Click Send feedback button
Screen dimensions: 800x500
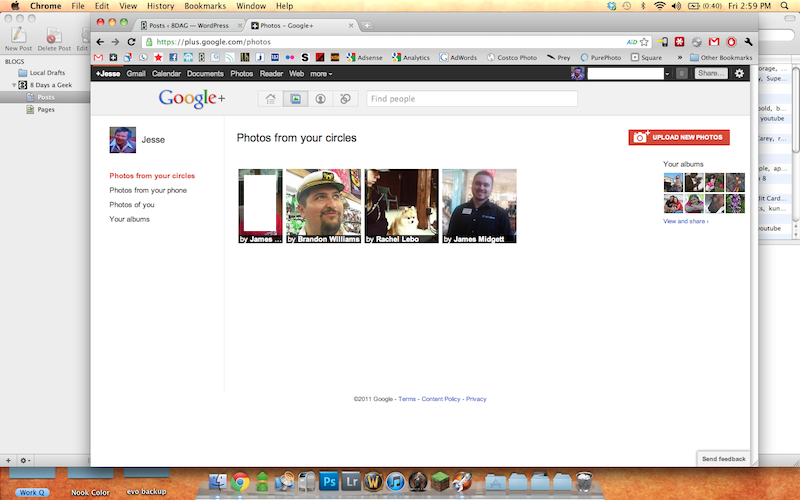pyautogui.click(x=723, y=459)
